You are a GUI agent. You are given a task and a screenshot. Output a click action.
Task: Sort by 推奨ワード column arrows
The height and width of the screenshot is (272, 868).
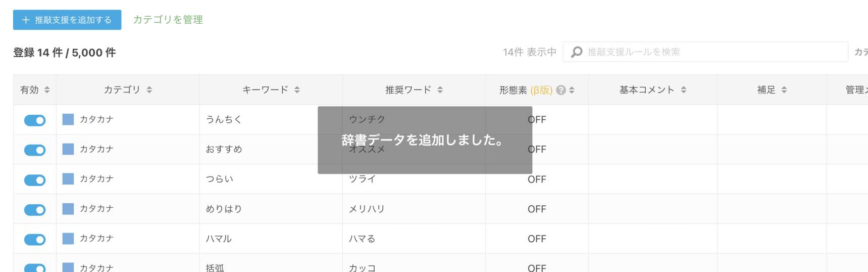point(440,89)
